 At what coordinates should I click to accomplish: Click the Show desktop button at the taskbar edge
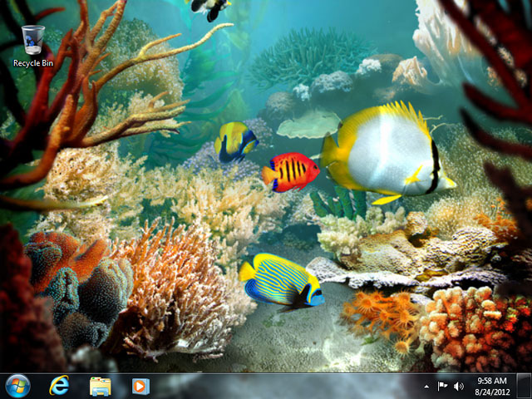(x=524, y=386)
